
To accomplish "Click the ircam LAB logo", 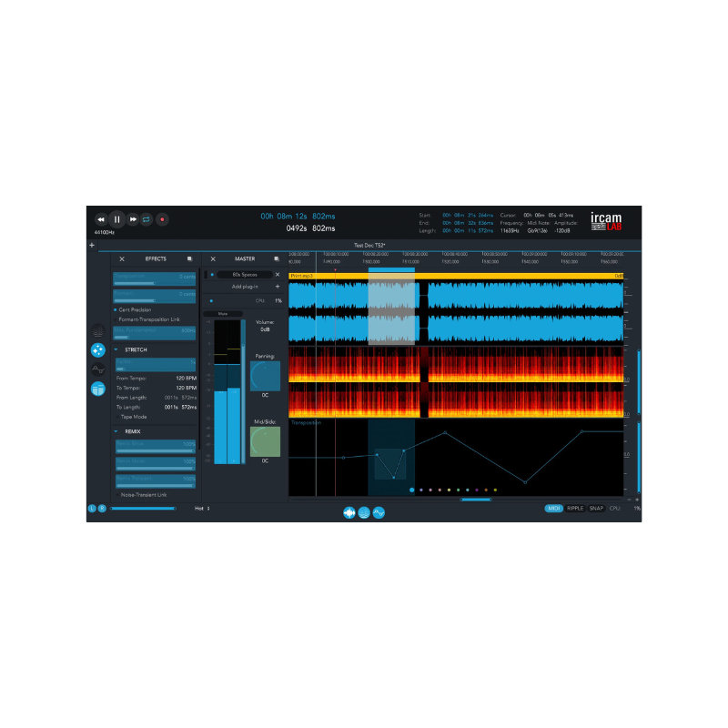I will (x=606, y=221).
